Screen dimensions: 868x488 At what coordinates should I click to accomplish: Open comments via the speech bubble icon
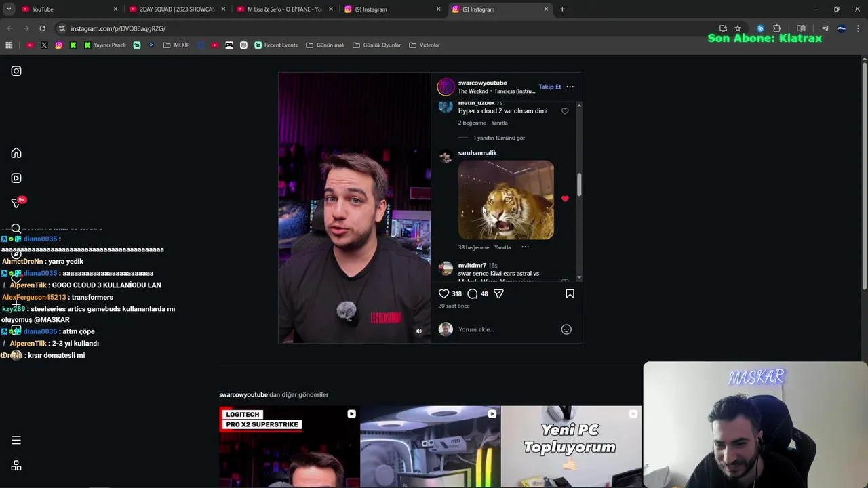coord(473,293)
